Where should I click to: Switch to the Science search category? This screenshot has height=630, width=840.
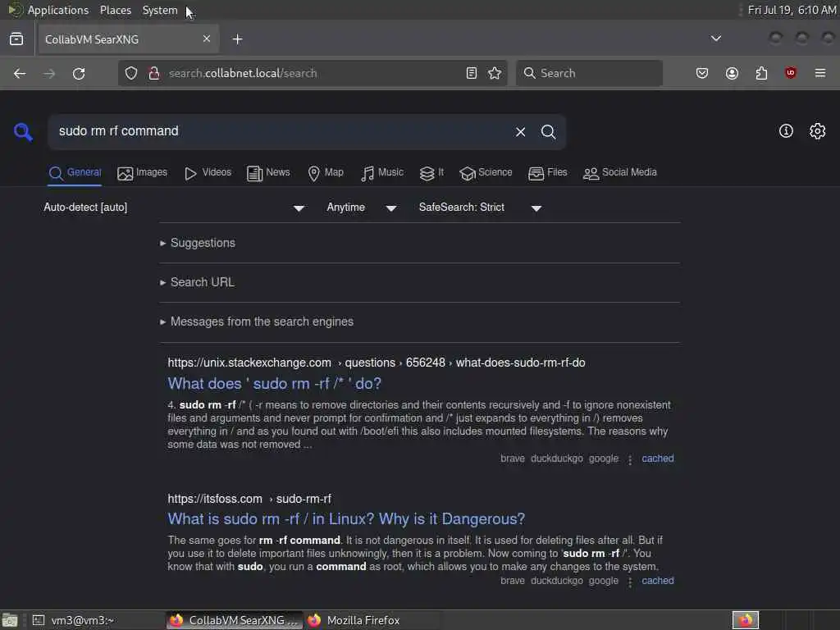[486, 172]
